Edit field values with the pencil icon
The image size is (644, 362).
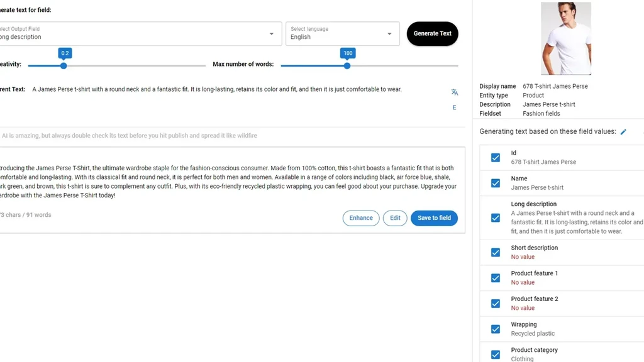pyautogui.click(x=623, y=132)
